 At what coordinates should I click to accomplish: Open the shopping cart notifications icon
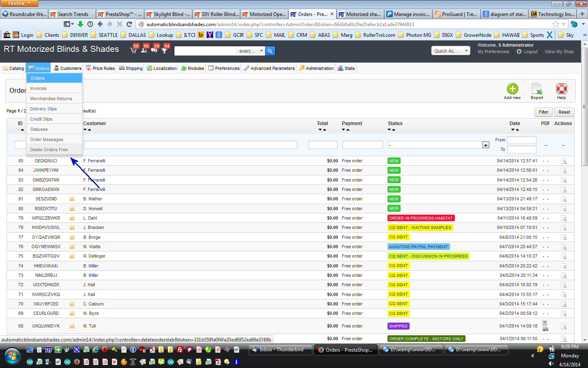134,50
